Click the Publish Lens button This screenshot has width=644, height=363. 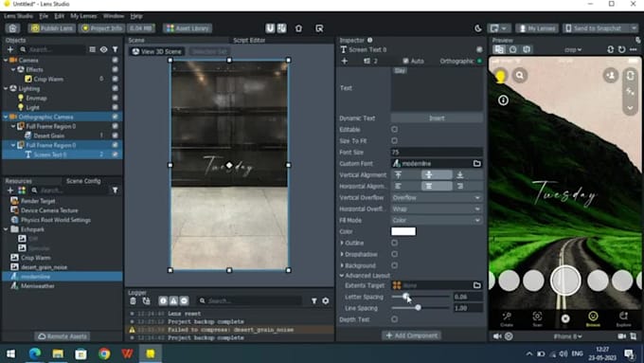pos(52,28)
